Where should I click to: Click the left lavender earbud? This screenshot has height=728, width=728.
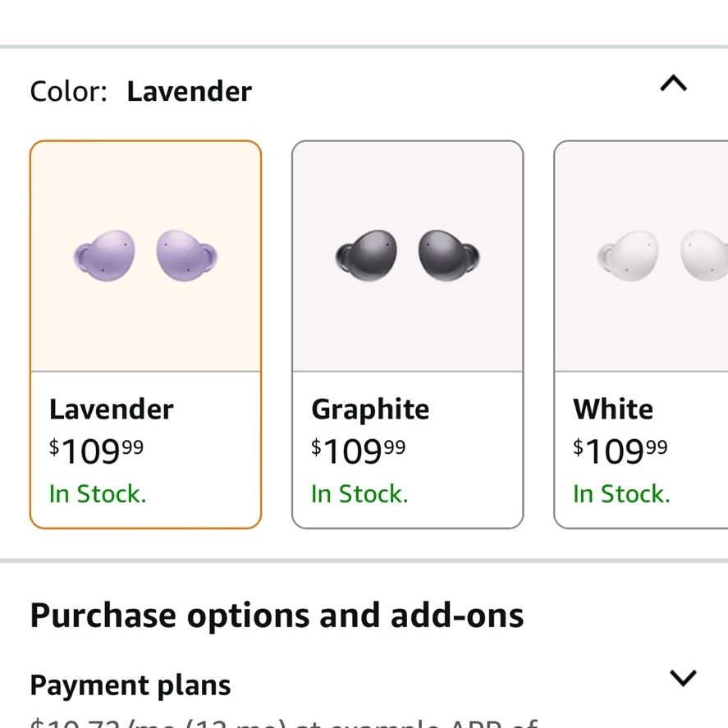[x=104, y=255]
